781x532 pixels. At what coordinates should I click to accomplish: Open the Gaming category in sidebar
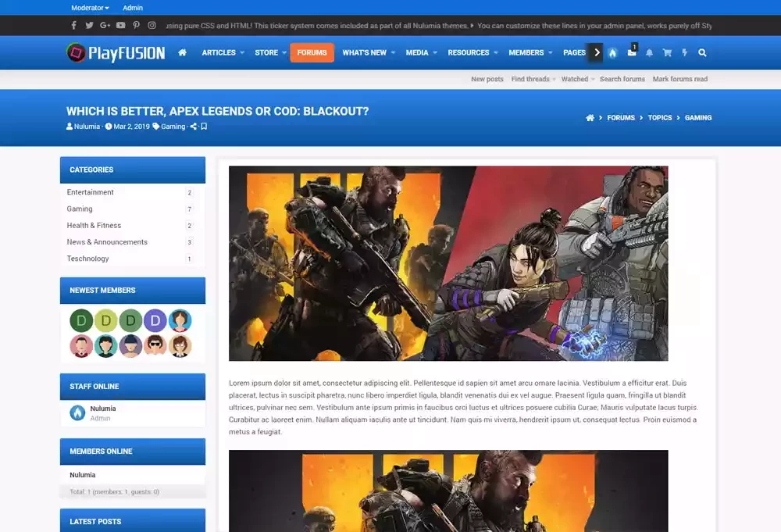click(80, 209)
